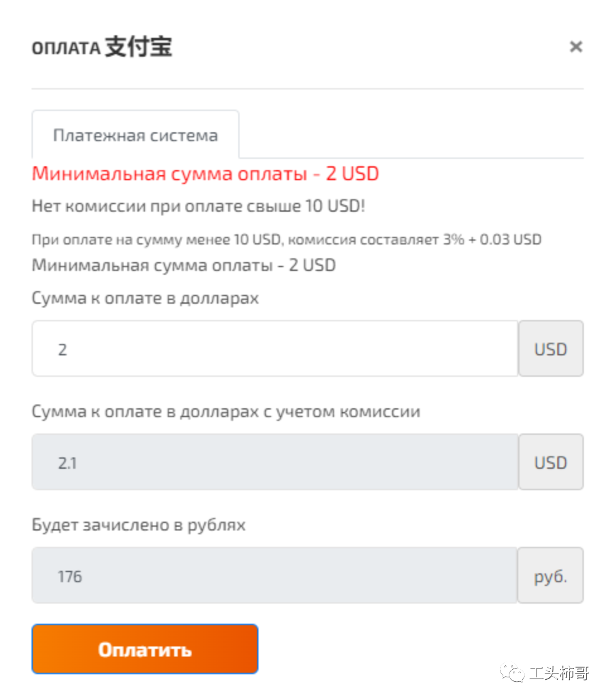The width and height of the screenshot is (609, 700).
Task: Click the Сумма к оплате в долларах label above the 2 input
Action: coord(145,298)
